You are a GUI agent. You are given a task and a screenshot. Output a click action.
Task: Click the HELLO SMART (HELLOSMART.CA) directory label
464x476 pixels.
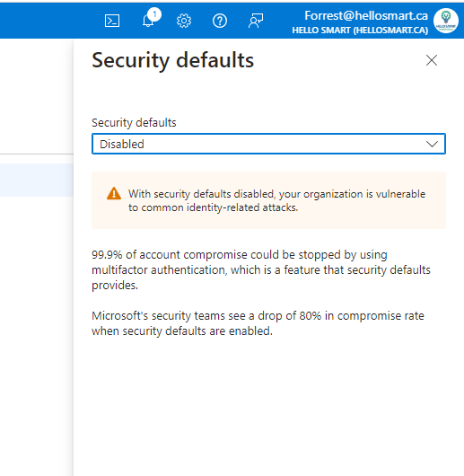point(360,31)
